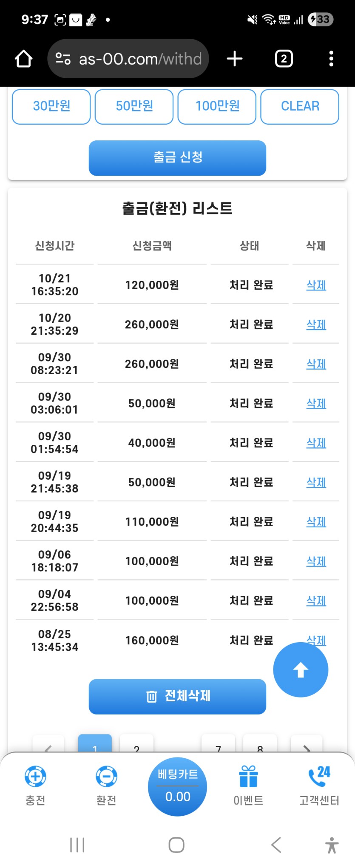355x868 pixels.
Task: Open the browser three-dot menu
Action: [331, 59]
